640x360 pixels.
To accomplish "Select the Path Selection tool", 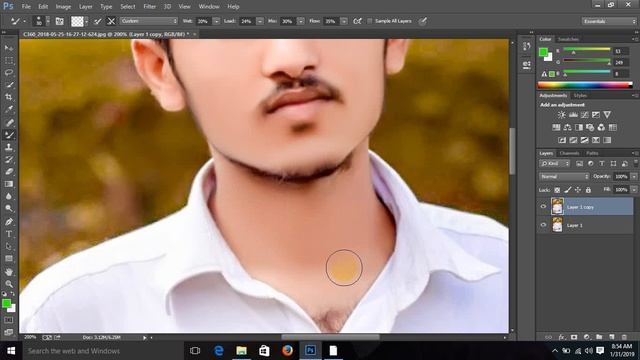I will (9, 247).
